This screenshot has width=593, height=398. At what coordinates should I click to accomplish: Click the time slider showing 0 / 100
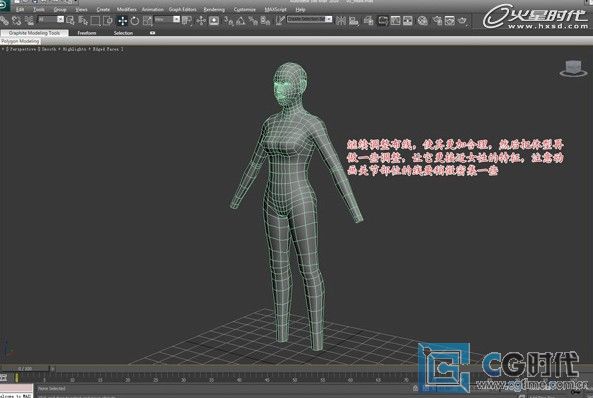click(25, 368)
